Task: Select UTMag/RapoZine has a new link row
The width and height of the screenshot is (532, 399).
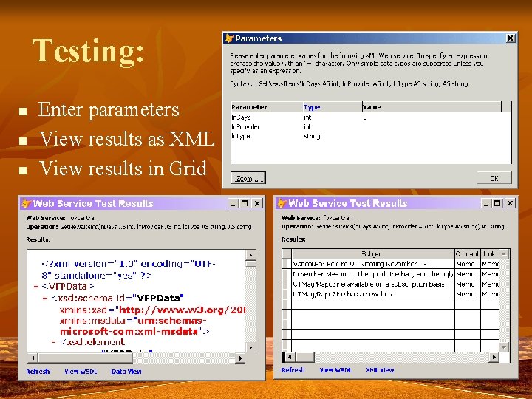Action: 373,294
